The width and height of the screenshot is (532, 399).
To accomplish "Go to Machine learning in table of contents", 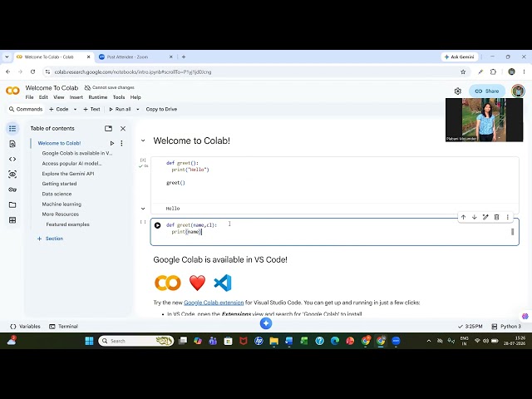I will (62, 204).
